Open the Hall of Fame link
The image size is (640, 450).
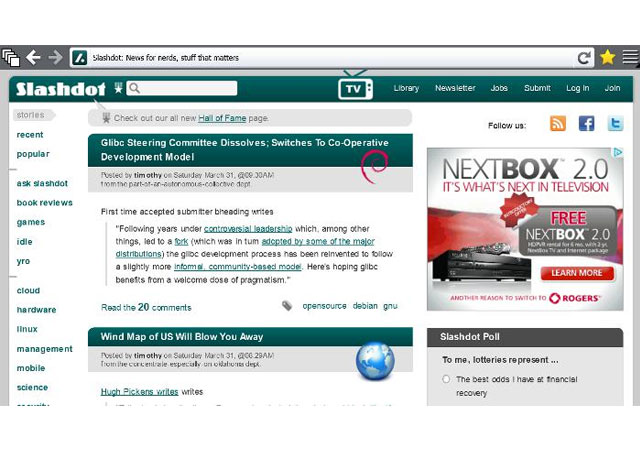point(222,118)
